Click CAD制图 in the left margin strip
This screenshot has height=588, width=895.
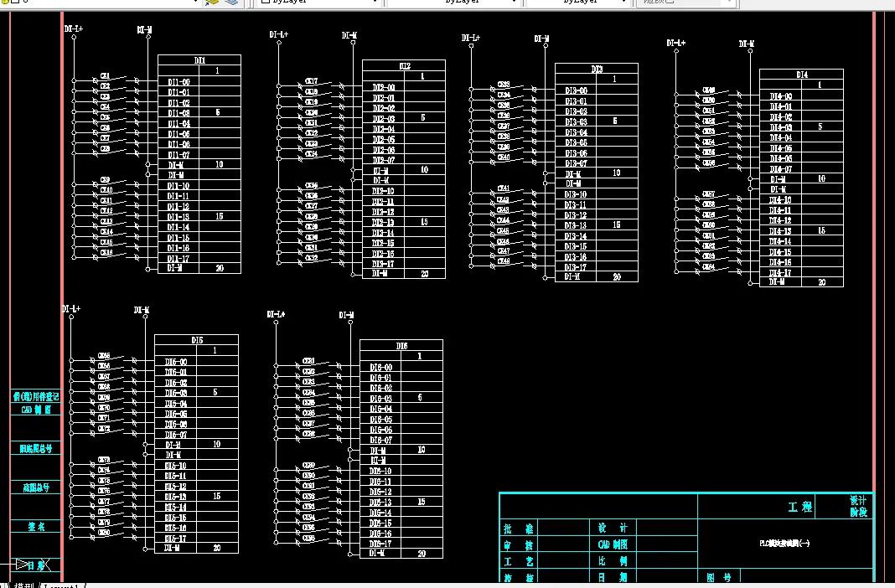[x=36, y=410]
